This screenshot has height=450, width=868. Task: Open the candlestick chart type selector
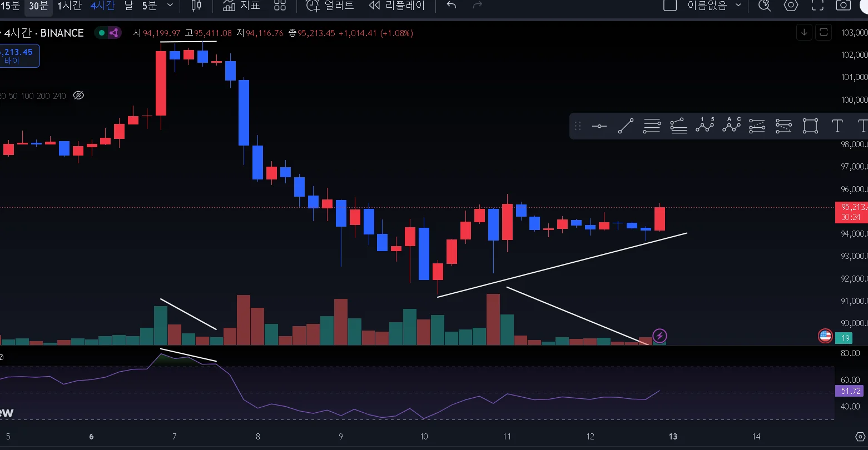click(196, 6)
